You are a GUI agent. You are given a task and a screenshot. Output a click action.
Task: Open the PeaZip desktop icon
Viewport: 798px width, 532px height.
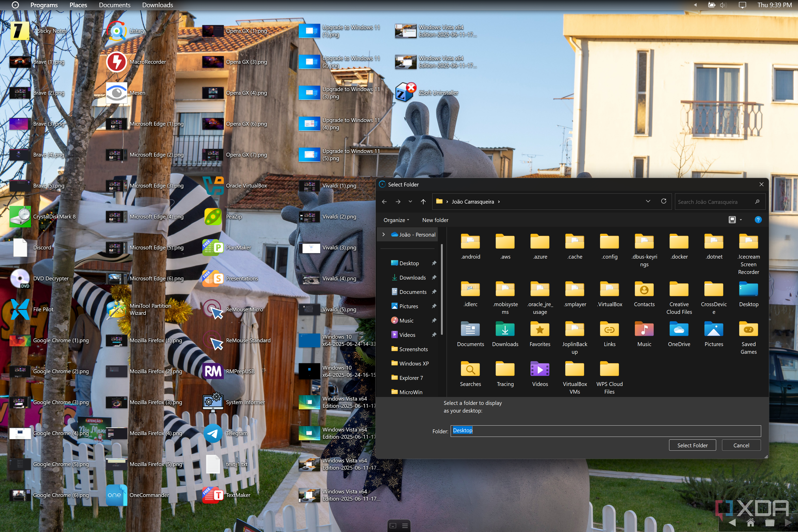pos(213,216)
